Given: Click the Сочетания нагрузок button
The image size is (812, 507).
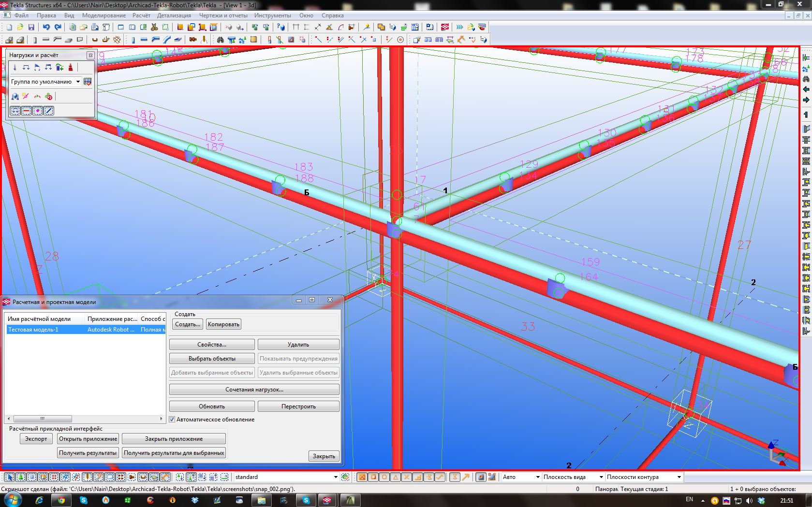Looking at the screenshot, I should [x=254, y=390].
